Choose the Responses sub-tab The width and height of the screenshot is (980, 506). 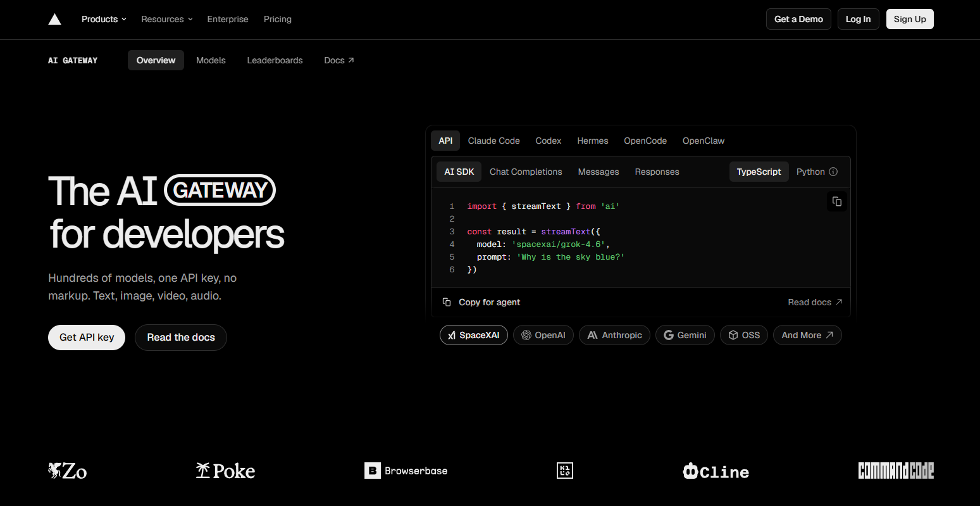coord(657,172)
